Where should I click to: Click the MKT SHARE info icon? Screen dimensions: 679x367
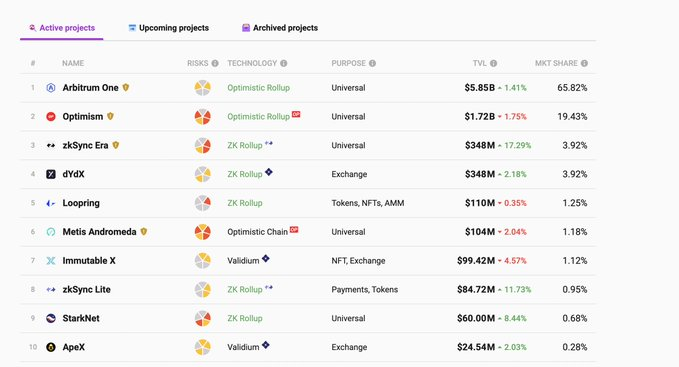tap(584, 63)
